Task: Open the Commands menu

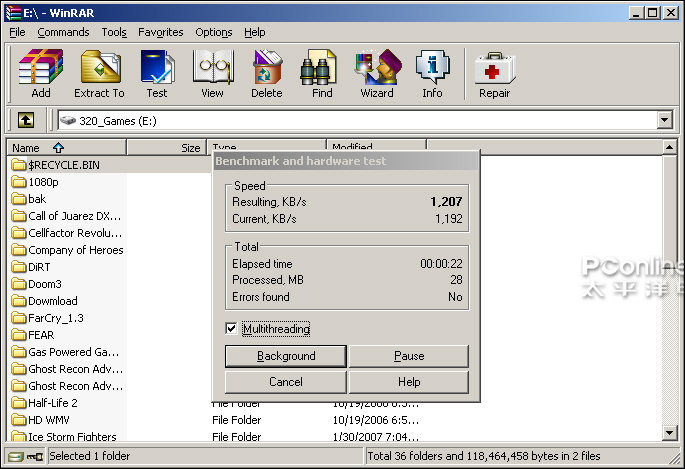Action: tap(63, 32)
